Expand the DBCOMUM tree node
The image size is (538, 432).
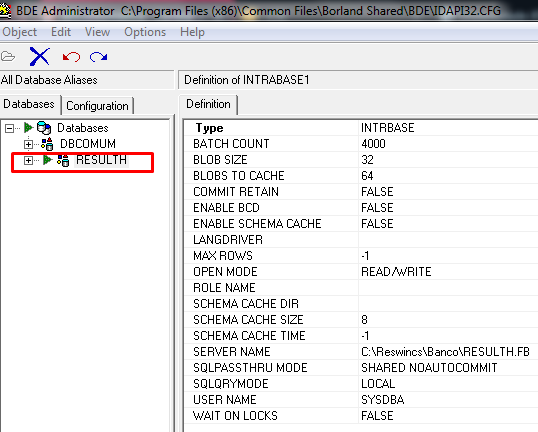pyautogui.click(x=28, y=144)
